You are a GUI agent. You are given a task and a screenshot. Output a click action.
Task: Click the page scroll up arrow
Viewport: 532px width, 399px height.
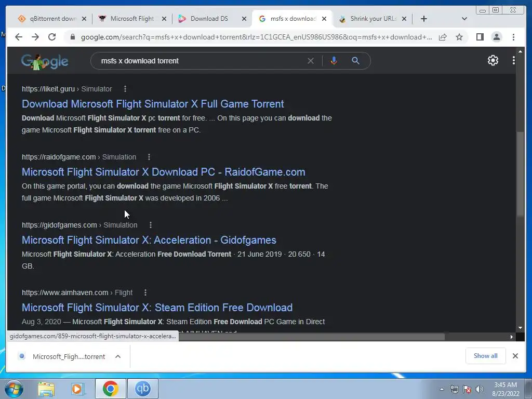click(520, 51)
